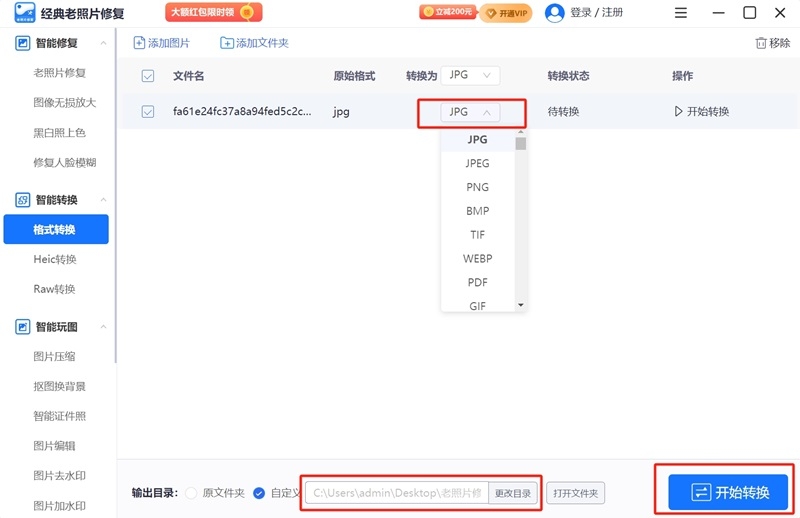Choose BMP in the format list
The image size is (800, 518).
[x=478, y=211]
